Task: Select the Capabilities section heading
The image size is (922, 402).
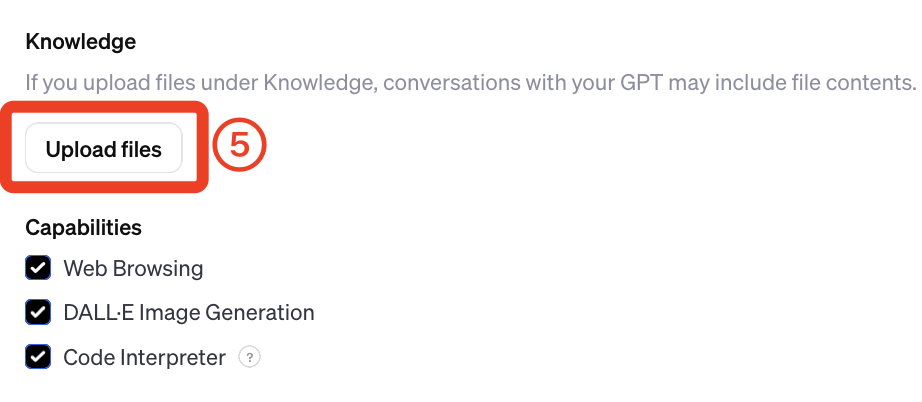Action: (x=83, y=227)
